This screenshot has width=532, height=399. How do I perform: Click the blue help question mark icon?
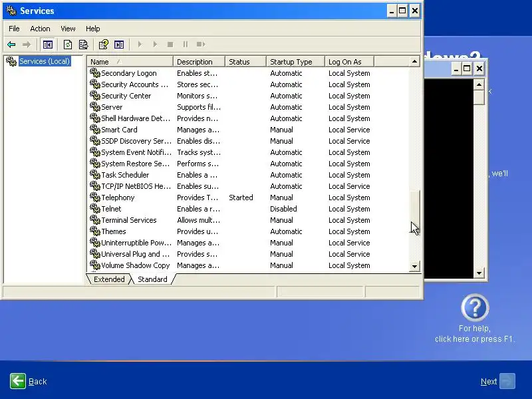click(475, 308)
